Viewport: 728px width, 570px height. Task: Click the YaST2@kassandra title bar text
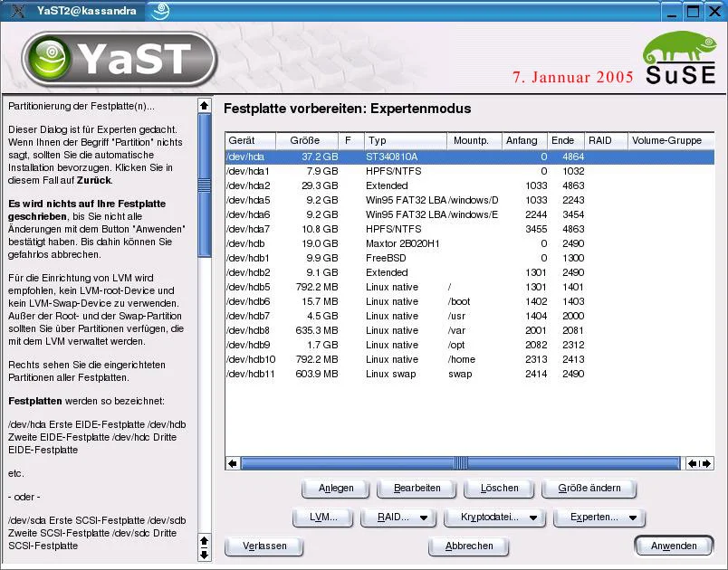[86, 11]
